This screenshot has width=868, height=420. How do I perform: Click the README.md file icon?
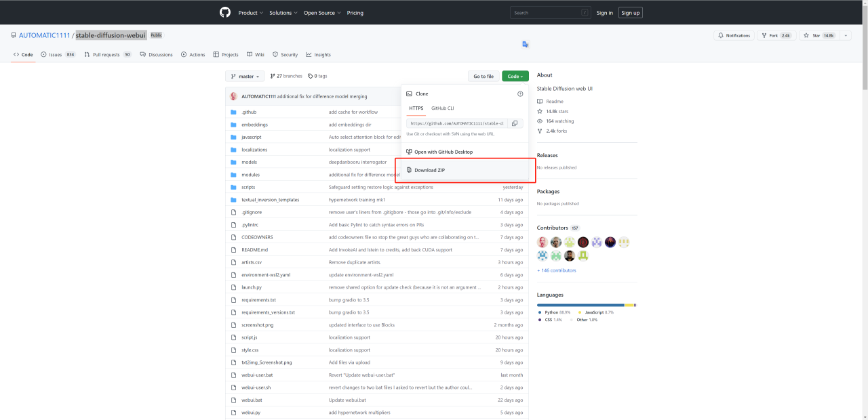pyautogui.click(x=233, y=250)
